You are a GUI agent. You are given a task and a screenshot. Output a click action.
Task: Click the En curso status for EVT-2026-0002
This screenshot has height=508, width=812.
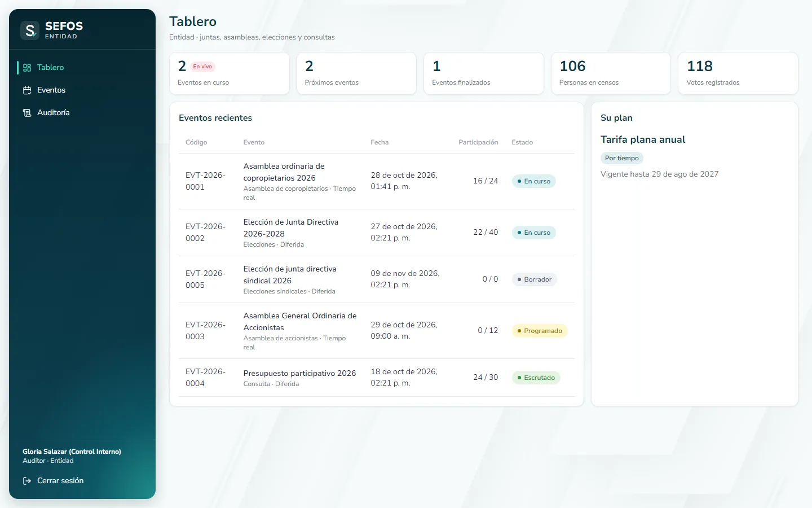click(x=533, y=233)
